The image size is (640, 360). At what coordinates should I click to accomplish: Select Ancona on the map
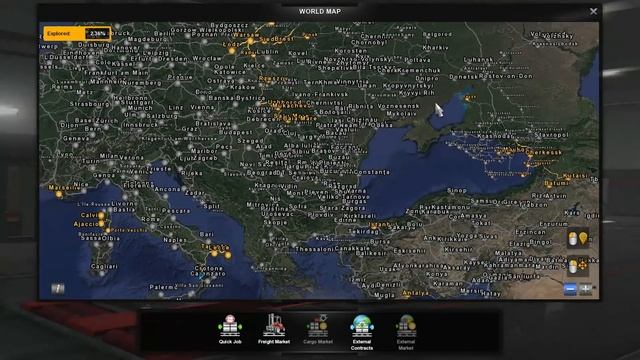click(x=167, y=189)
